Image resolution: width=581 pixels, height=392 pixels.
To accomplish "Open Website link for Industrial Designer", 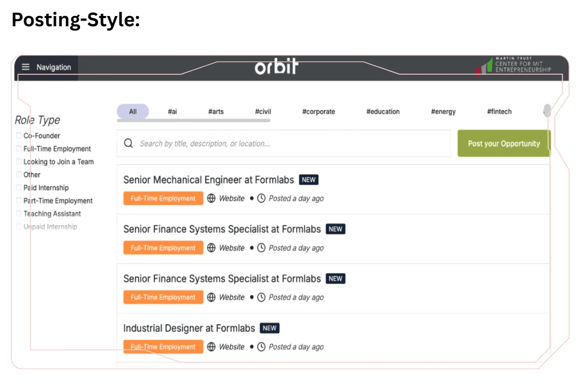I will (x=231, y=347).
